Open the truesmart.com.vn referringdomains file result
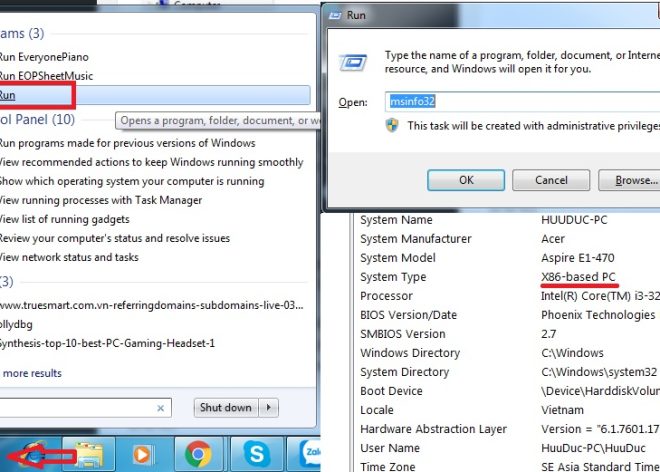Image resolution: width=660 pixels, height=472 pixels. (x=151, y=305)
